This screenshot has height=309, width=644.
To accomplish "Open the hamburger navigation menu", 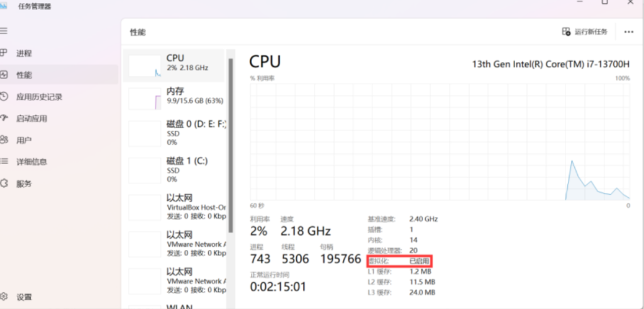I will tap(3, 31).
